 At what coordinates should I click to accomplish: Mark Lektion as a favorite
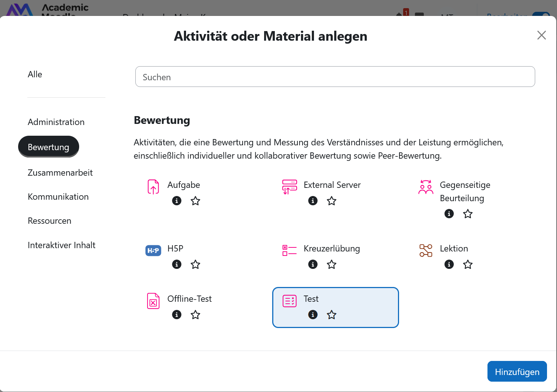[x=467, y=264]
